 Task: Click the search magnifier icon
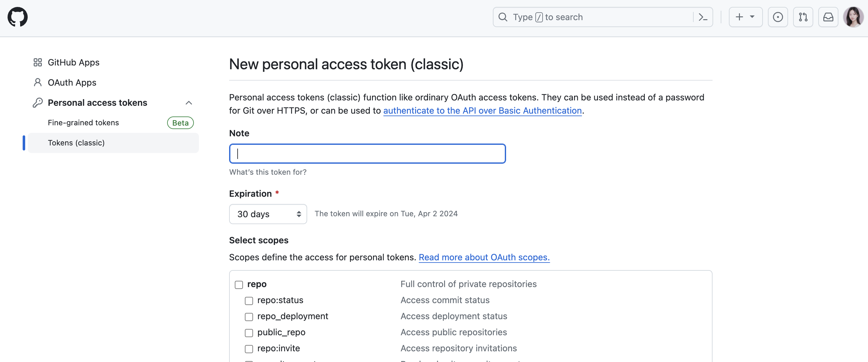[x=502, y=17]
